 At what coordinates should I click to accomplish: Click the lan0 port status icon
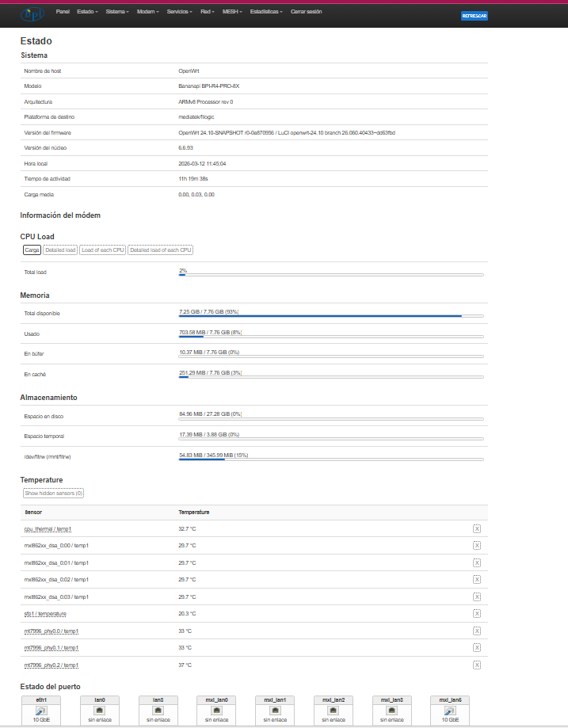[99, 711]
